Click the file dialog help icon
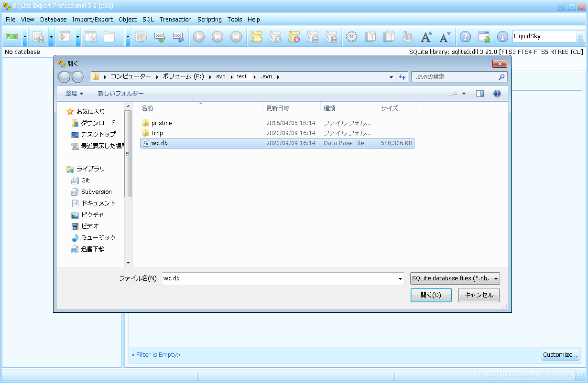The width and height of the screenshot is (588, 383). pos(497,94)
